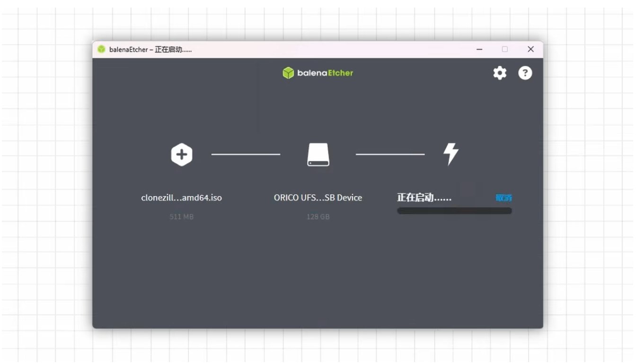The width and height of the screenshot is (636, 364).
Task: Cancel the flashing with 取消 link
Action: 503,198
